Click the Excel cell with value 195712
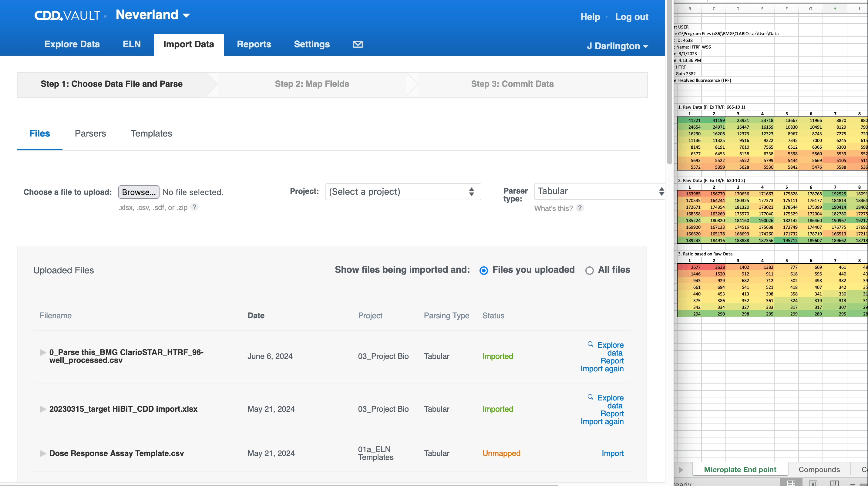Viewport: 868px width, 486px height. [x=786, y=241]
